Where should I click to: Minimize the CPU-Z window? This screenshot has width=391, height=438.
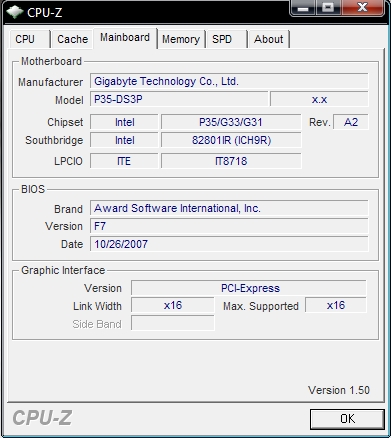coord(303,8)
